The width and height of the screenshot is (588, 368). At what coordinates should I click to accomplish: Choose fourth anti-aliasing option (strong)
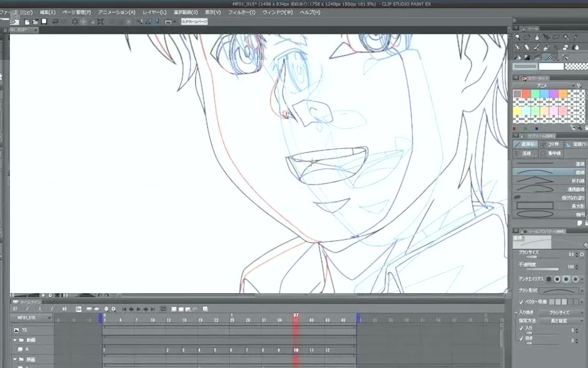point(576,279)
